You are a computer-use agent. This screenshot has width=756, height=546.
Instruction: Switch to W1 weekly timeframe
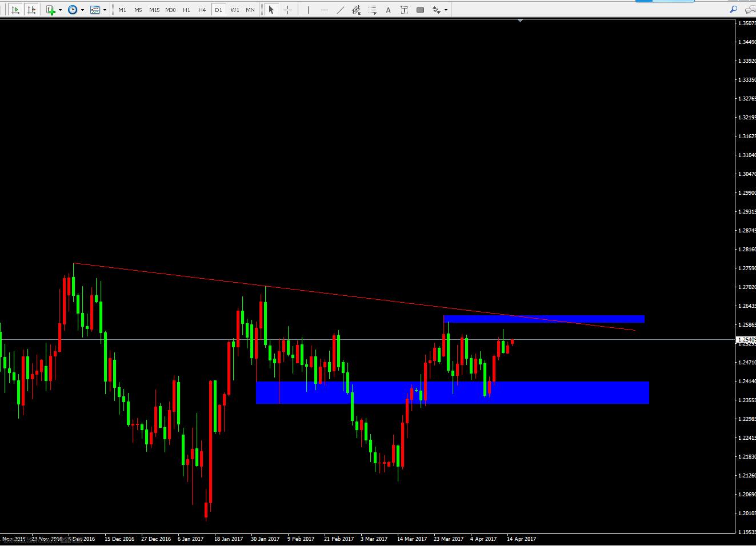tap(235, 10)
